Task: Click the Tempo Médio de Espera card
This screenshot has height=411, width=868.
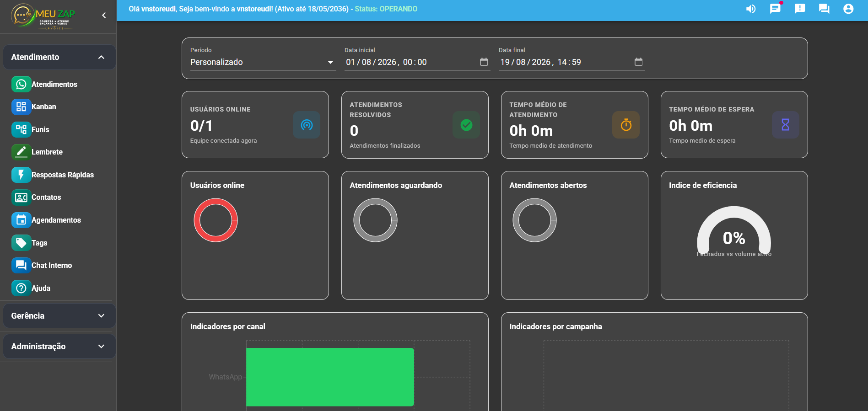Action: pyautogui.click(x=734, y=125)
